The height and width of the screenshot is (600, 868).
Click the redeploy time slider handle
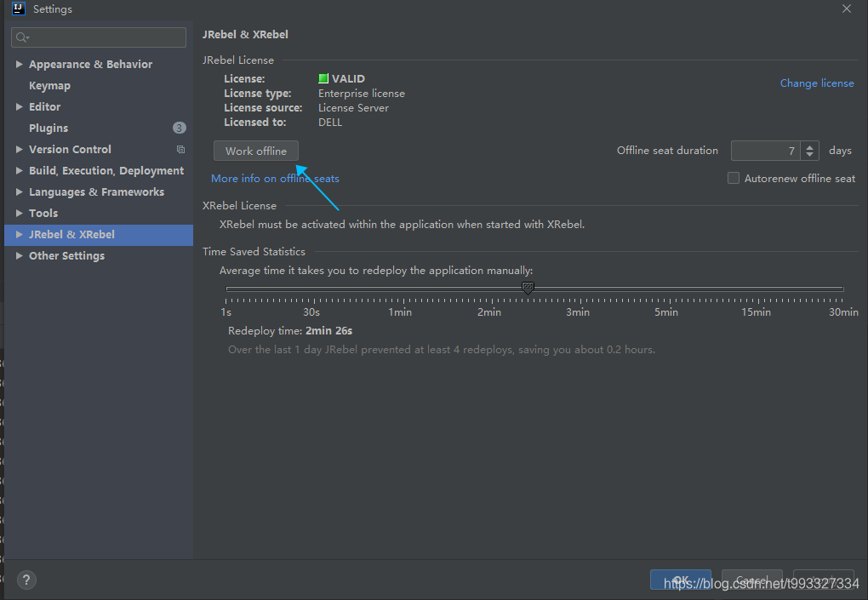click(x=528, y=288)
